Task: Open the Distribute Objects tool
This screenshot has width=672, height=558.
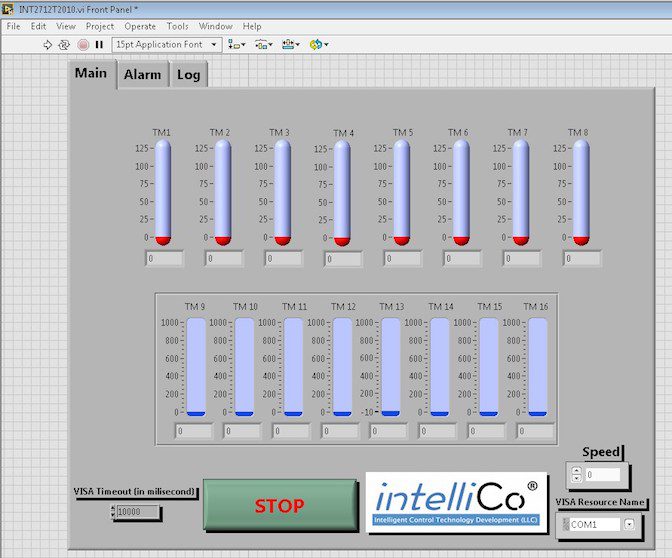Action: (x=263, y=45)
